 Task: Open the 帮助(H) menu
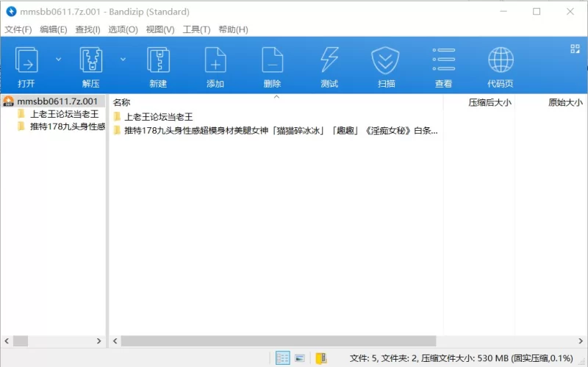click(233, 29)
